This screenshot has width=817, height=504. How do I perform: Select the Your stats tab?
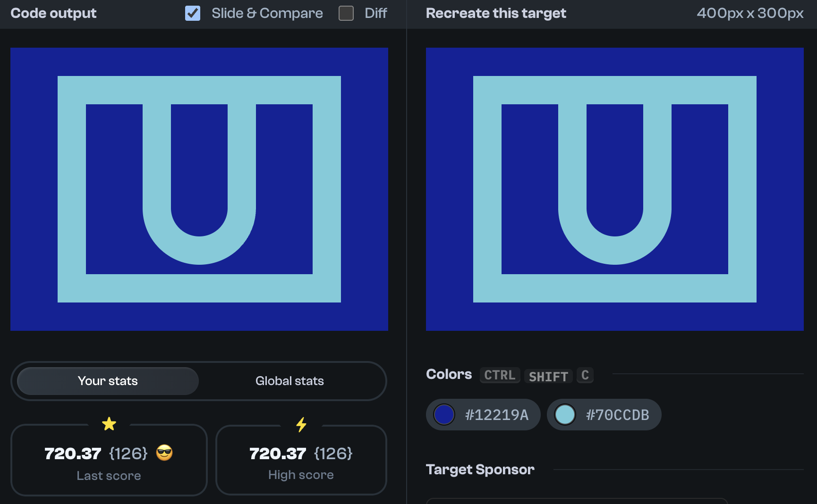108,381
